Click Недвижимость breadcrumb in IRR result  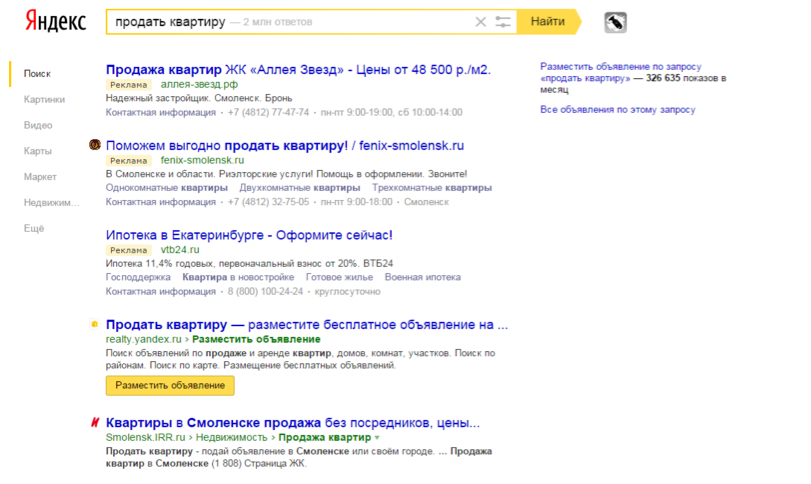[232, 437]
